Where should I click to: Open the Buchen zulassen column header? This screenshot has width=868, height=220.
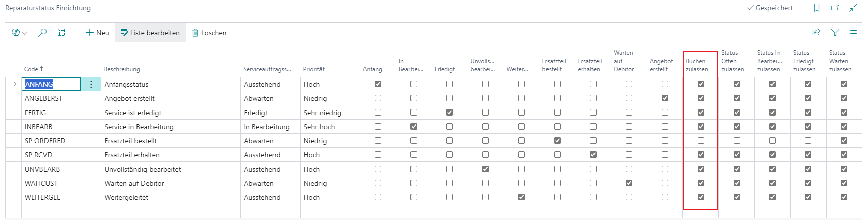tap(697, 65)
